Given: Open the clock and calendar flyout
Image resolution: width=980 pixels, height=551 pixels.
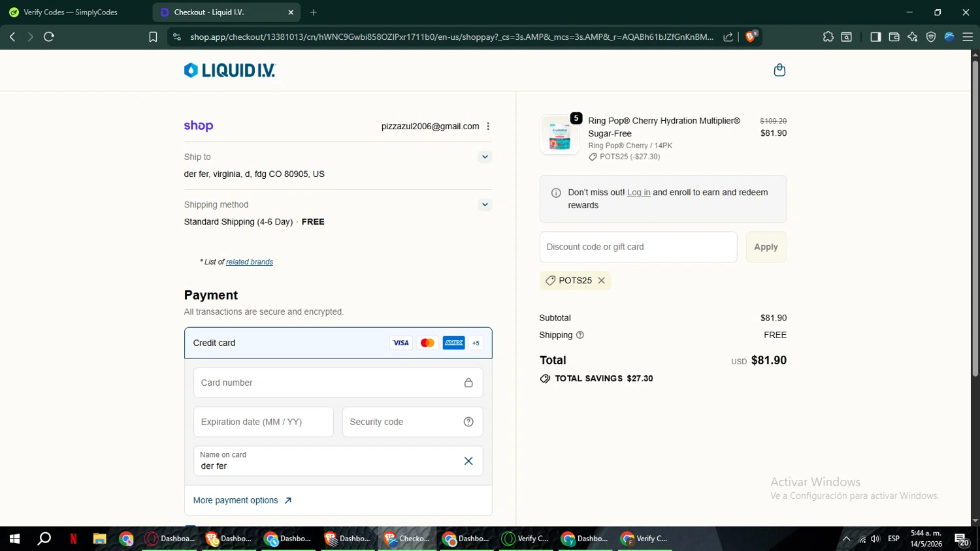Looking at the screenshot, I should coord(926,539).
